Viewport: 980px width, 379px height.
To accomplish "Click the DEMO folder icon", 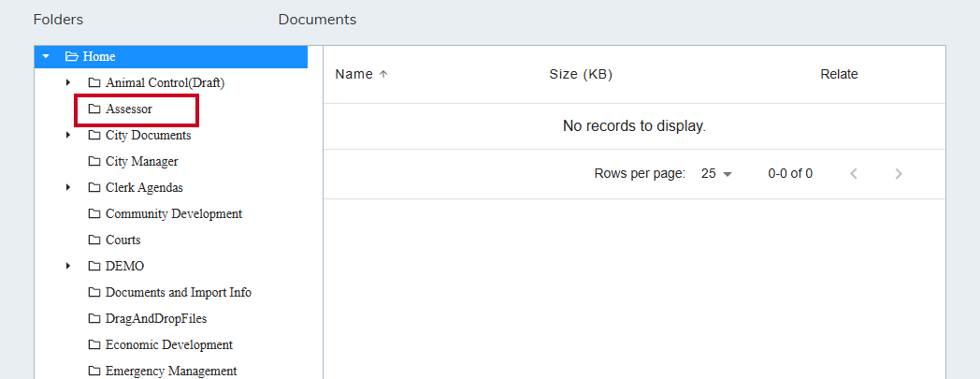I will click(x=94, y=267).
